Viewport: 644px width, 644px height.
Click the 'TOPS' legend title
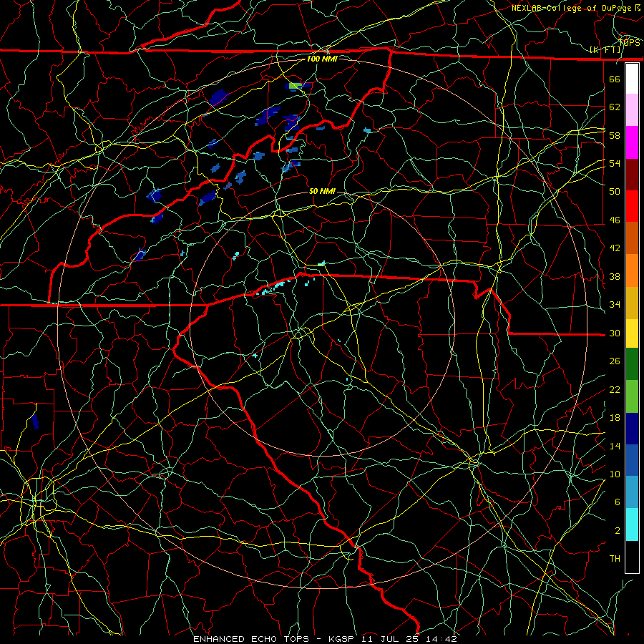point(629,43)
